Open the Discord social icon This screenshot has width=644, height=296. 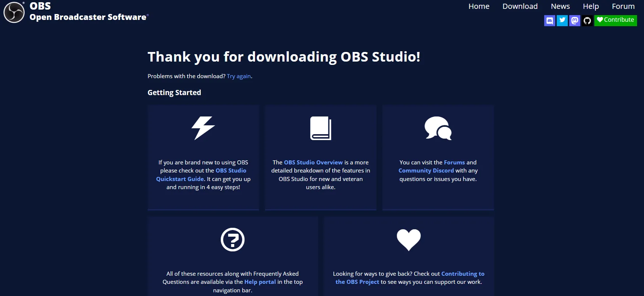coord(550,21)
